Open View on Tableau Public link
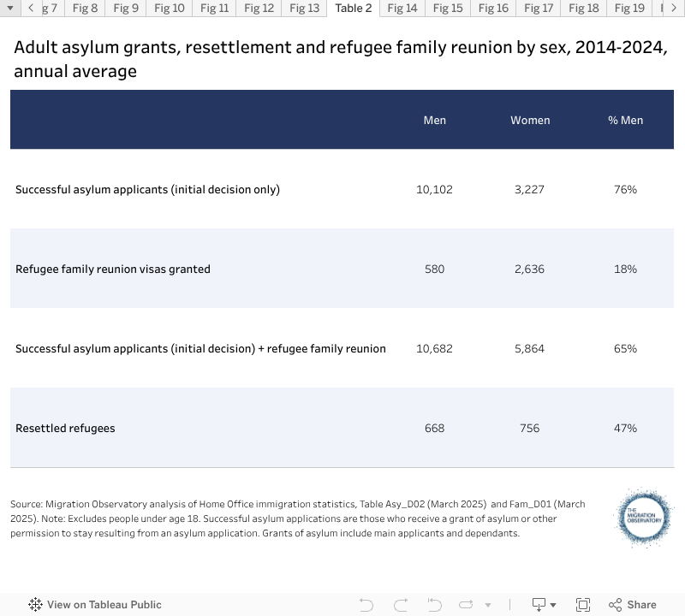685x616 pixels. click(104, 605)
